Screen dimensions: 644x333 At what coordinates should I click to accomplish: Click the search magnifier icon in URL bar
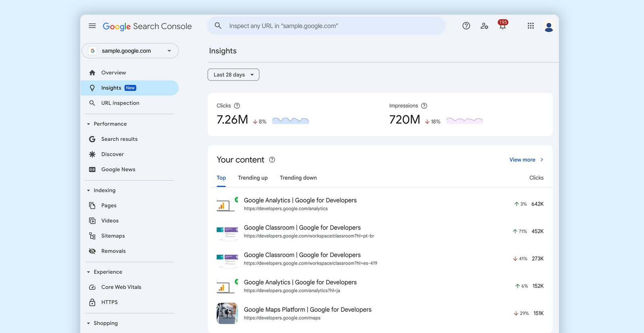click(218, 26)
